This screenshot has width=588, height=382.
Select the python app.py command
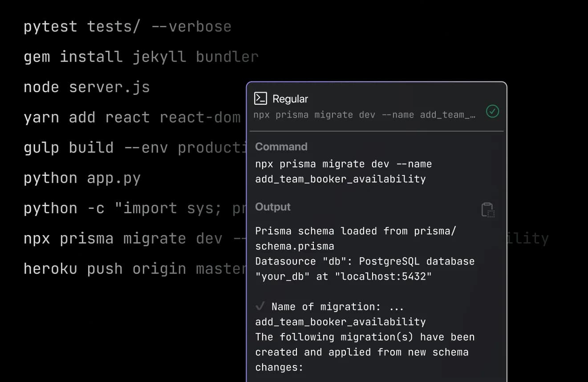pyautogui.click(x=82, y=178)
